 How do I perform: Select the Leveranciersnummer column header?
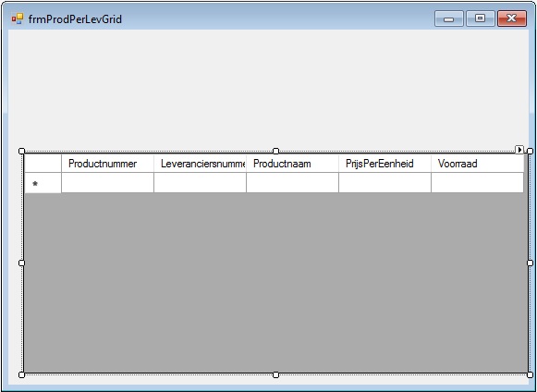coord(200,164)
